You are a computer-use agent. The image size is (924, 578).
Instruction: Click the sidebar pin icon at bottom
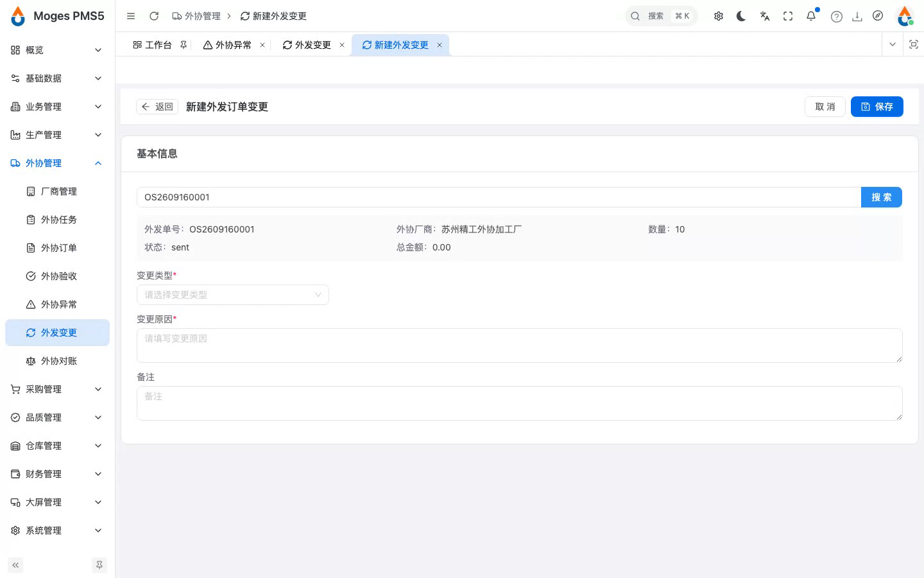coord(99,565)
